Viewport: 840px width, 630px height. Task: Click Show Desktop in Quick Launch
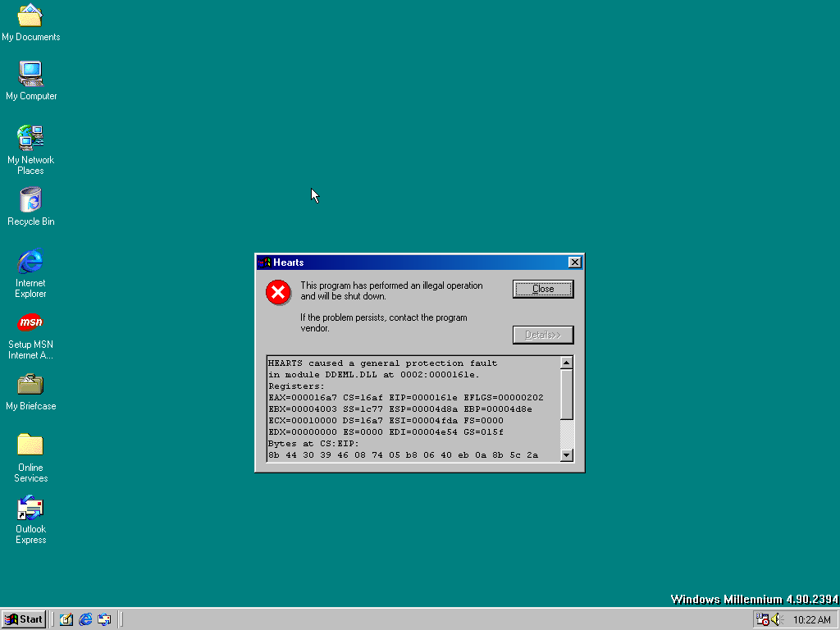[x=66, y=619]
